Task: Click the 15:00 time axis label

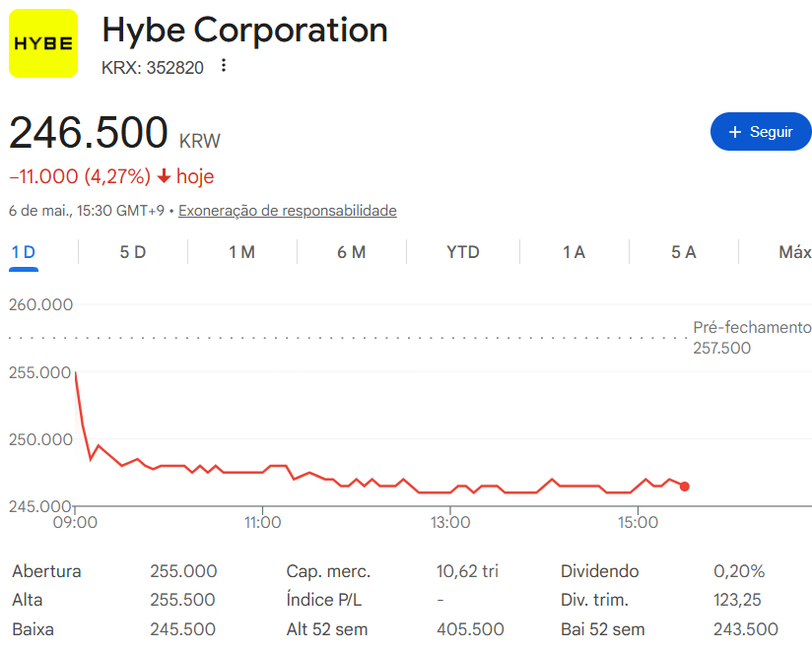Action: (638, 522)
